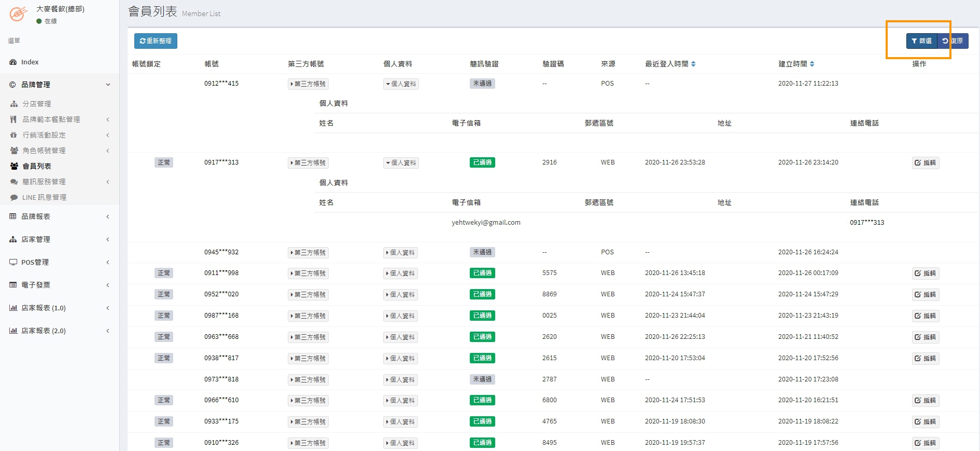Collapse 個人資料 for account 0912***415

pos(401,84)
